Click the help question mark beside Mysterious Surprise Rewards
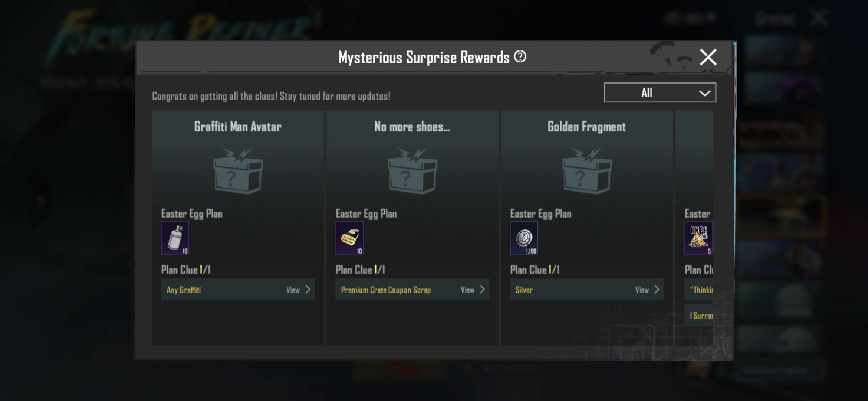This screenshot has width=868, height=401. (520, 57)
